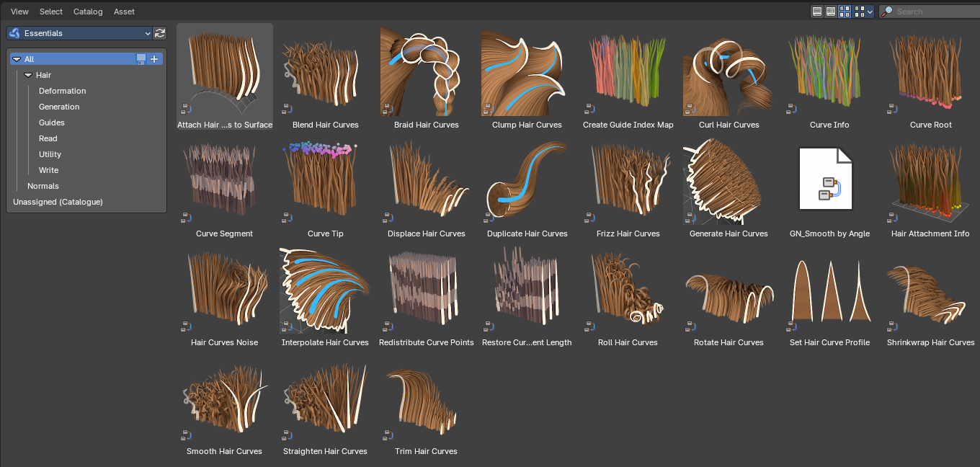The height and width of the screenshot is (467, 980).
Task: Click node-group badge on Curve Root thumbnail
Action: [892, 108]
